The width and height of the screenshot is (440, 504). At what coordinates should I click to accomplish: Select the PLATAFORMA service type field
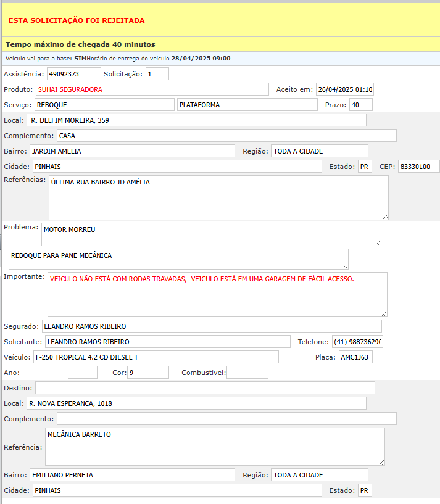pos(247,105)
